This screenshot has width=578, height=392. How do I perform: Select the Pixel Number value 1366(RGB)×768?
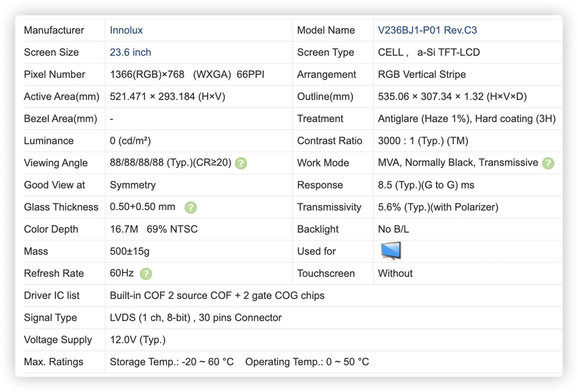point(147,75)
